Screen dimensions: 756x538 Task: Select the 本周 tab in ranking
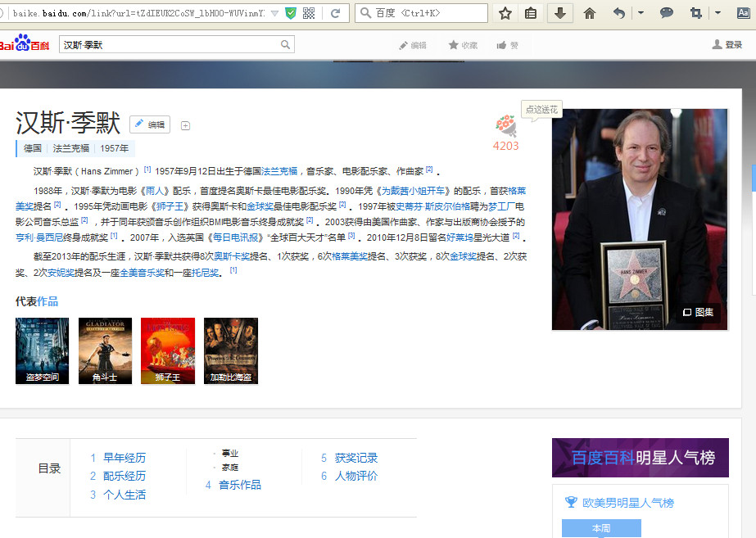click(x=601, y=528)
